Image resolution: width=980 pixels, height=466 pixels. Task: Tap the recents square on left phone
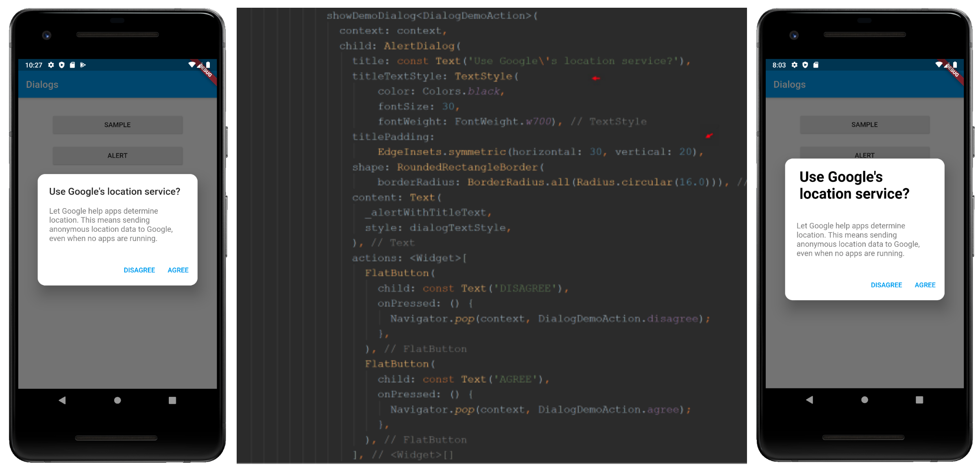pos(172,400)
